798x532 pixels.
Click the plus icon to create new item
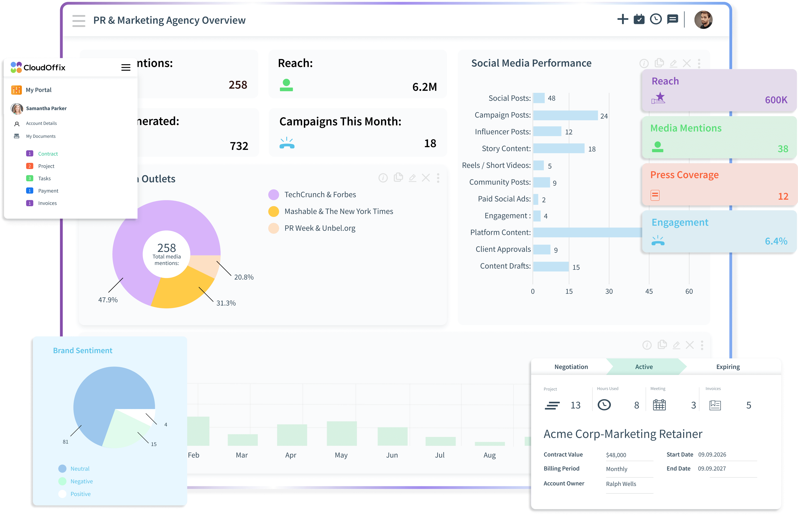[623, 19]
